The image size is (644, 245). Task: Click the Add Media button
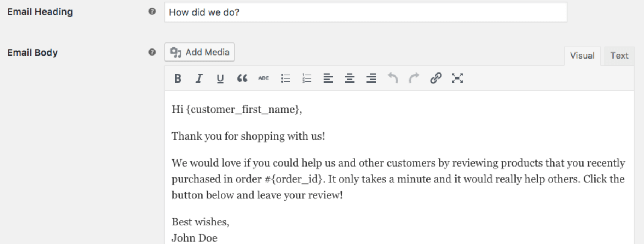coord(200,52)
